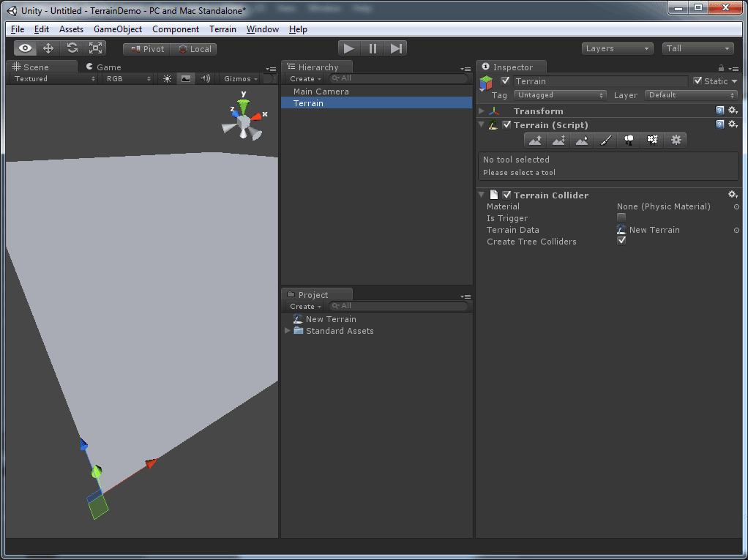Select the Move tool
748x560 pixels.
coord(48,48)
